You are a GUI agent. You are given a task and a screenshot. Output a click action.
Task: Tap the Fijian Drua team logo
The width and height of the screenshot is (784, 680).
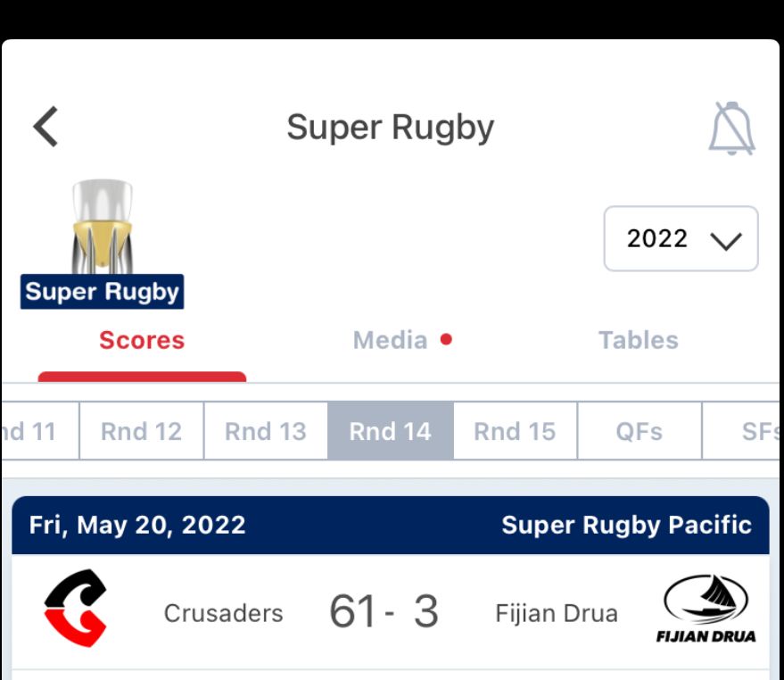coord(706,609)
